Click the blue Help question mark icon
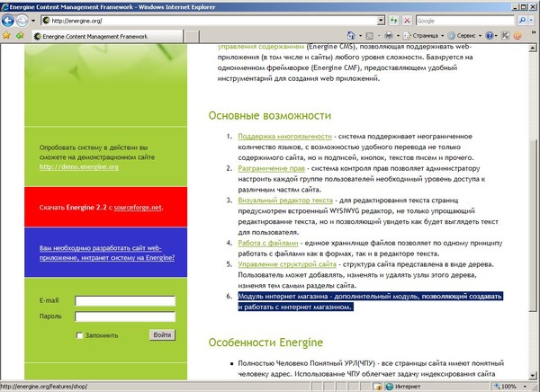The width and height of the screenshot is (540, 392). pyautogui.click(x=489, y=35)
